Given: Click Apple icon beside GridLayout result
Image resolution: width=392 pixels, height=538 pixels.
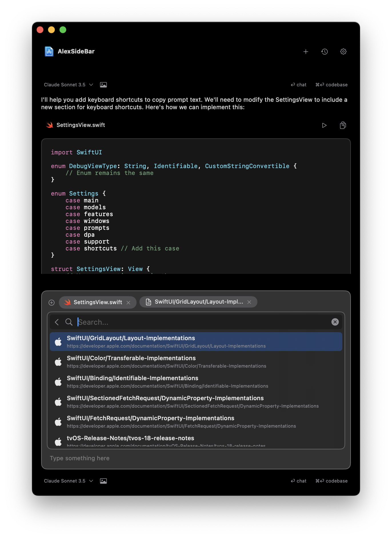Looking at the screenshot, I should click(x=58, y=341).
